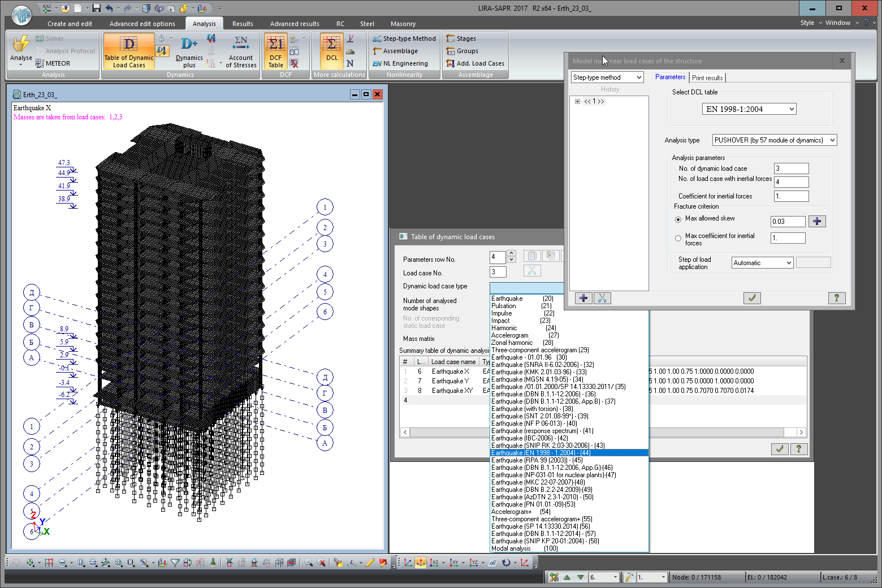Open the Print results tab

[707, 78]
